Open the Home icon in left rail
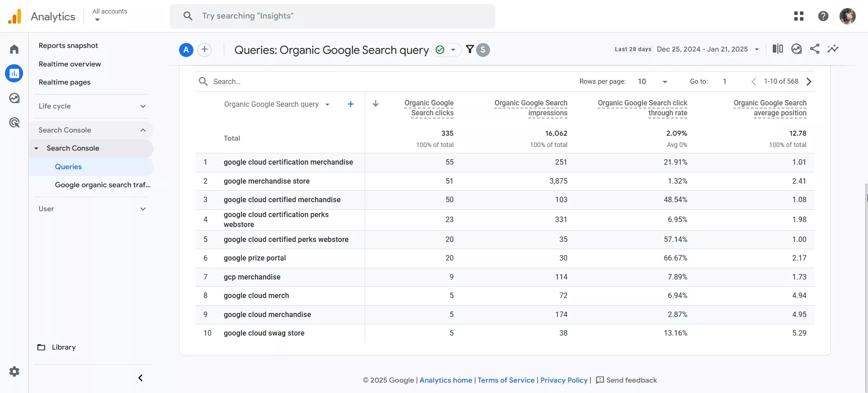This screenshot has width=868, height=393. [14, 49]
